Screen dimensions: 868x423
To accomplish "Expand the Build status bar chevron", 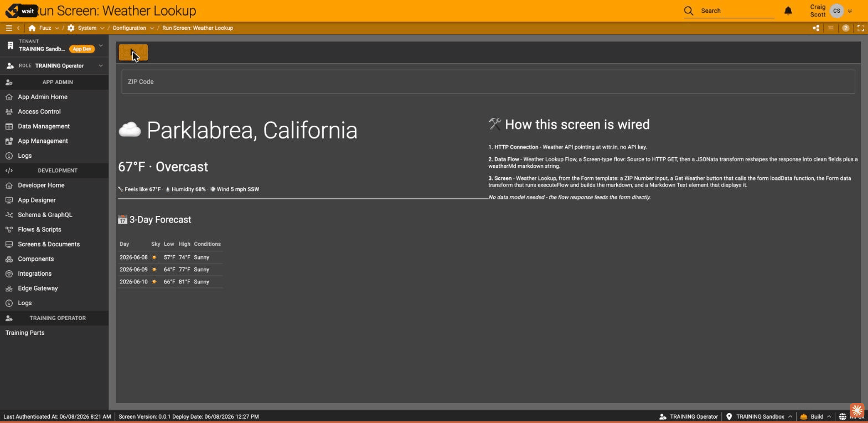I will [829, 416].
